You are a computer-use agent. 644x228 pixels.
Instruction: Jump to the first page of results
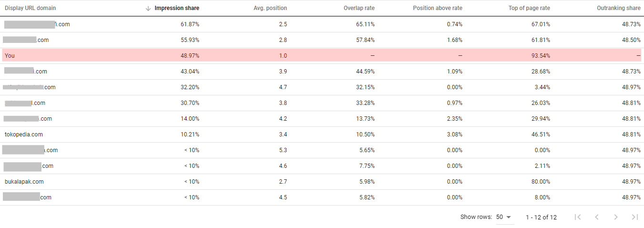tap(578, 217)
